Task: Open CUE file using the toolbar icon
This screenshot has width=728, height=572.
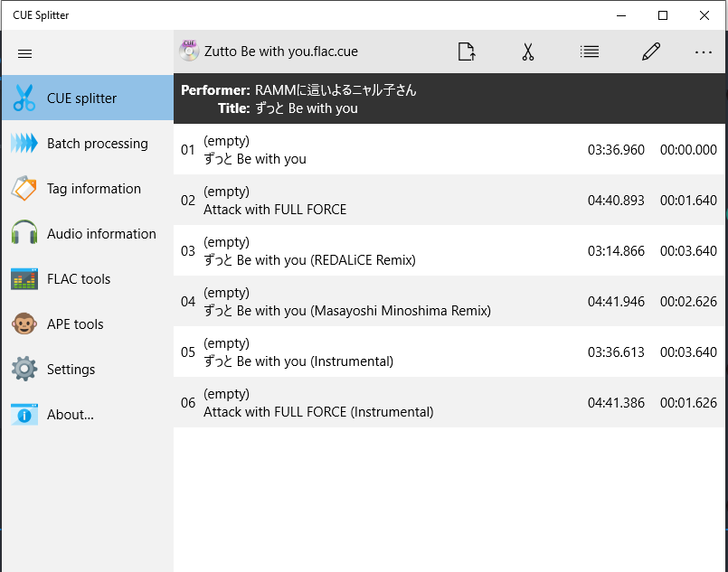Action: click(x=466, y=52)
